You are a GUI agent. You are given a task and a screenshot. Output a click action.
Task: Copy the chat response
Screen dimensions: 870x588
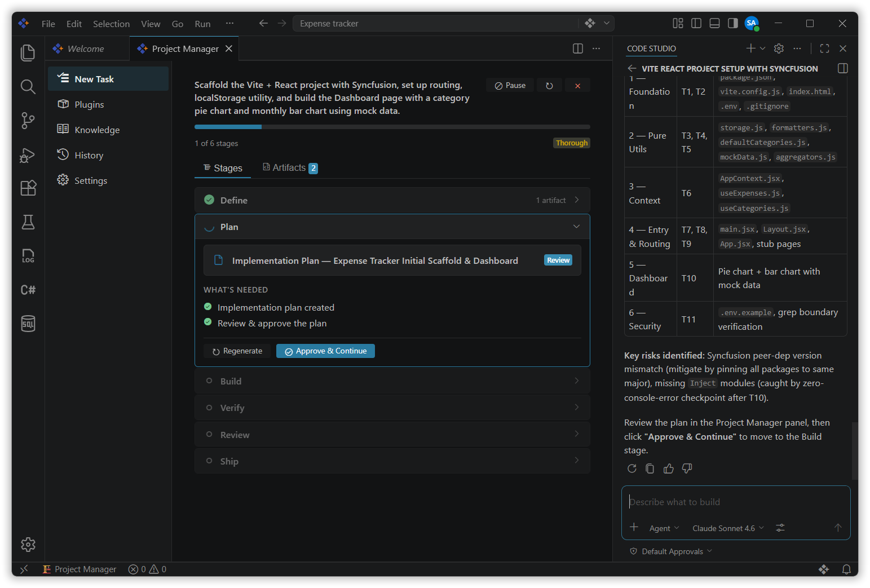pyautogui.click(x=650, y=468)
